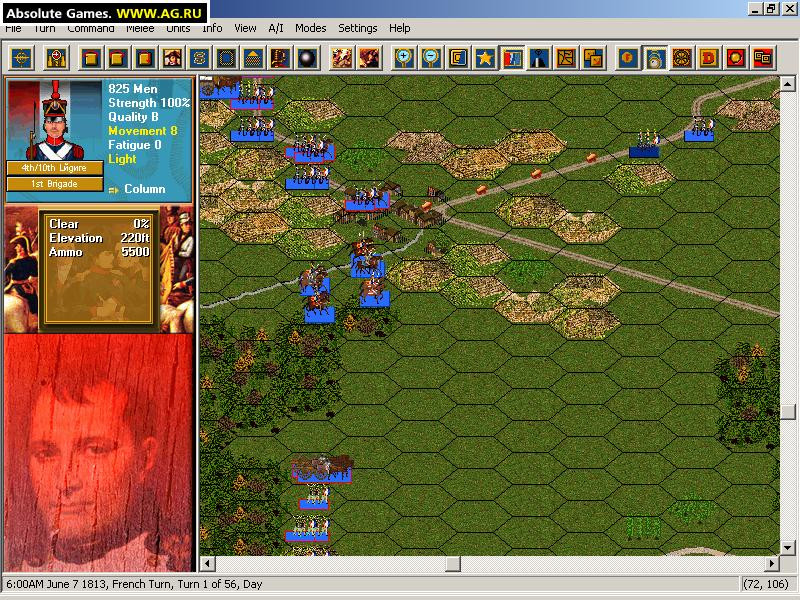
Task: Click the map's horizontal scrollbar right arrow
Action: [x=771, y=564]
